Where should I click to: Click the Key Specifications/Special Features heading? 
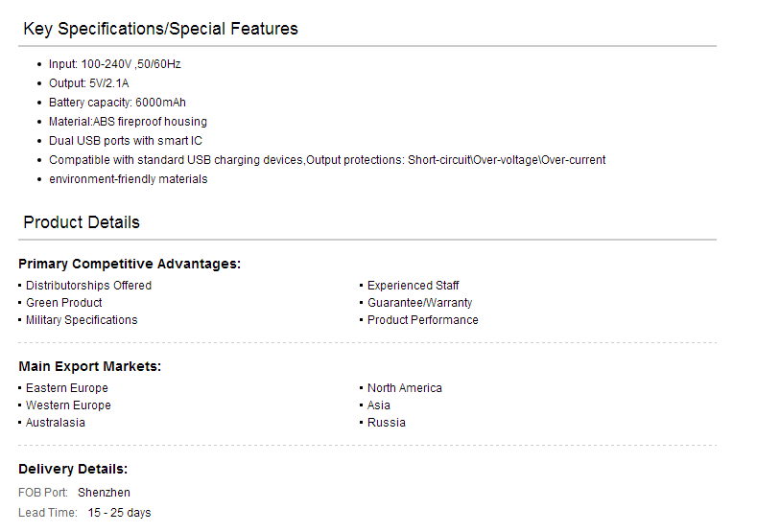160,29
